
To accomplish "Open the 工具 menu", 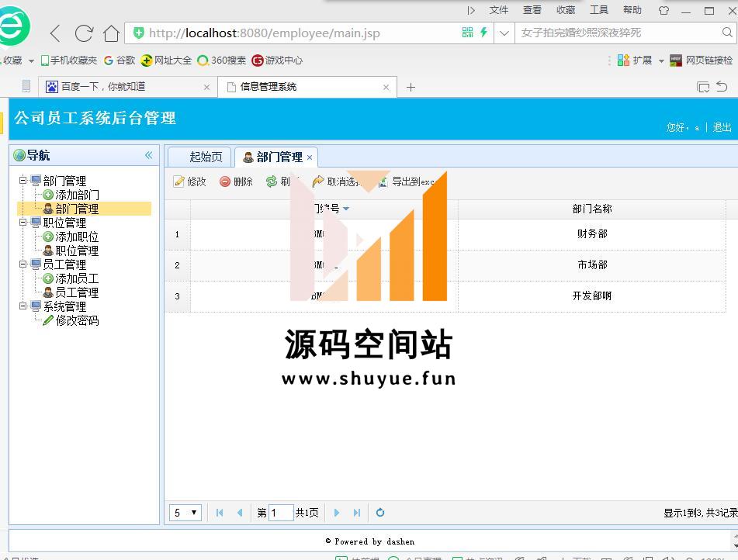I will coord(598,10).
